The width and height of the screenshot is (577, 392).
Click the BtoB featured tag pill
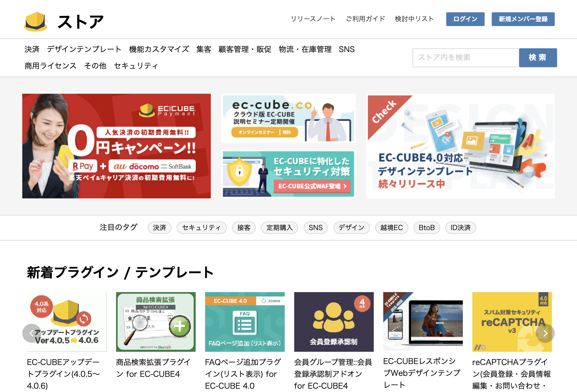427,227
